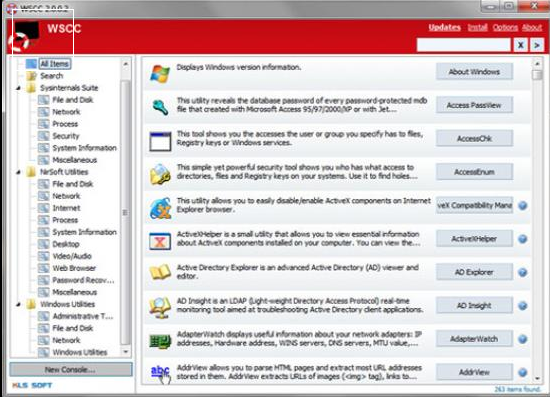Click blue info globe beside AdapterWatch
The height and width of the screenshot is (397, 550).
pyautogui.click(x=522, y=339)
